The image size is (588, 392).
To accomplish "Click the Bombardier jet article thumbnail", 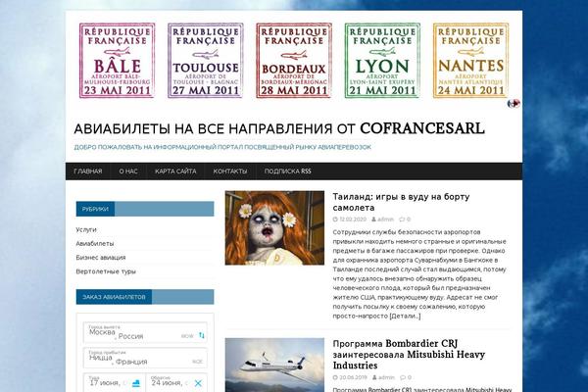I will click(x=274, y=365).
